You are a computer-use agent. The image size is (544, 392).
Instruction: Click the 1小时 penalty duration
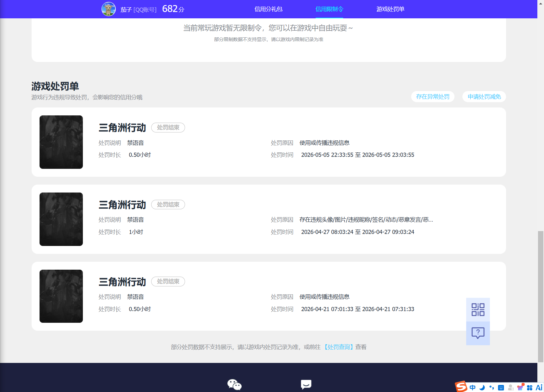136,232
